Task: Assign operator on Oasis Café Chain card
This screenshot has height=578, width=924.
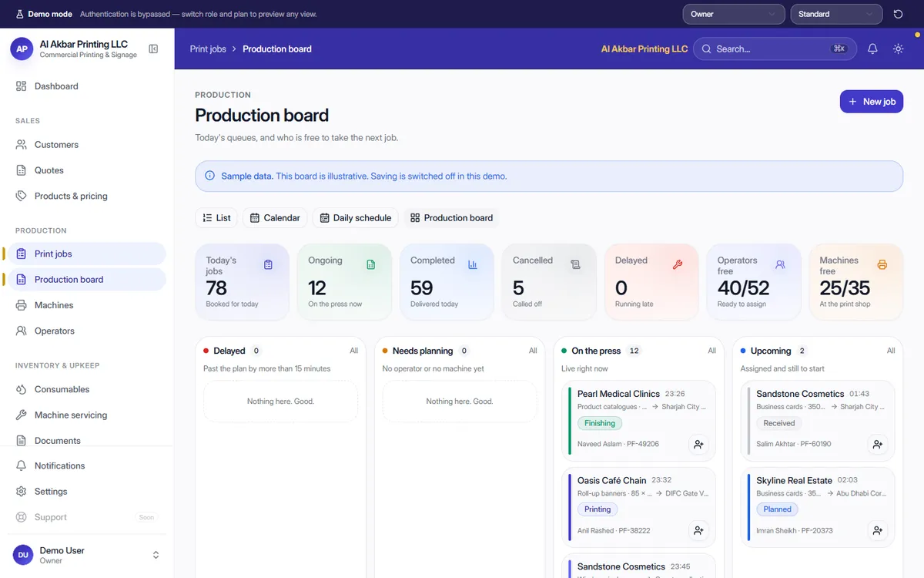Action: click(698, 530)
